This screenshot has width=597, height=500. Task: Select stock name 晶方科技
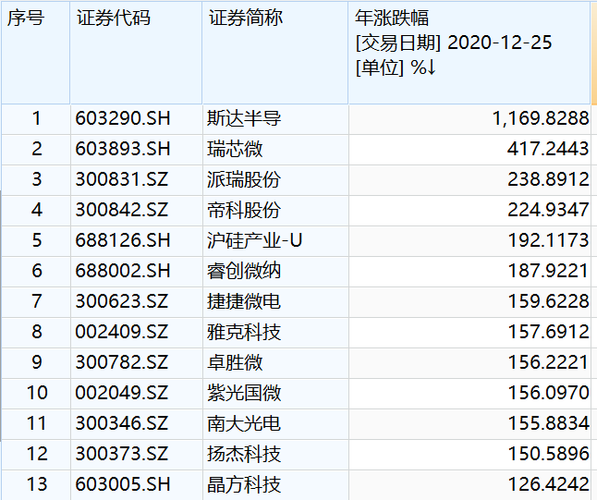click(x=244, y=484)
